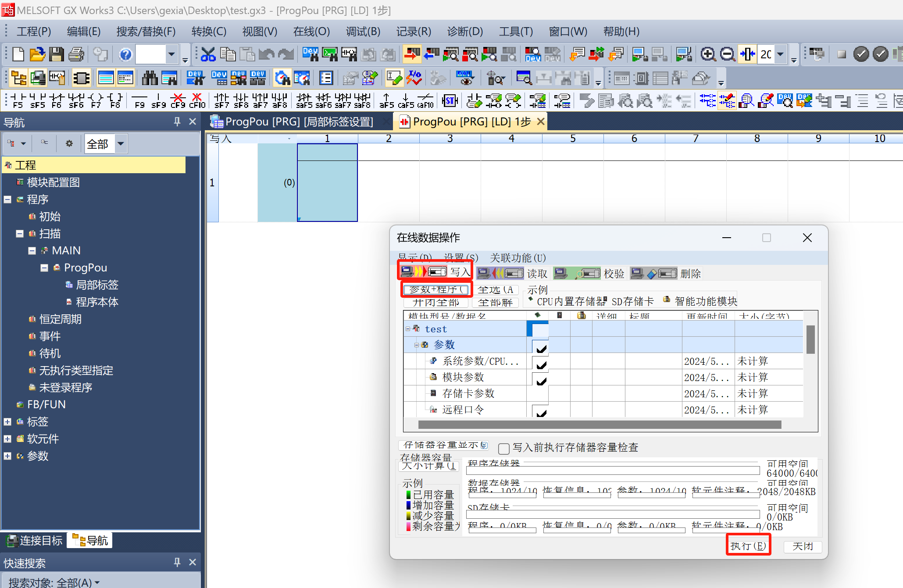Open the zoom percentage dropdown
The width and height of the screenshot is (903, 588).
(780, 54)
